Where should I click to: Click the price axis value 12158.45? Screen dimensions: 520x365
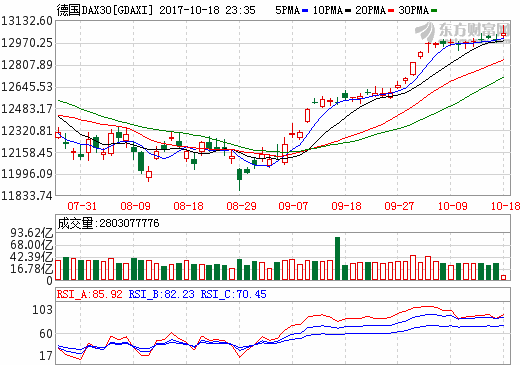point(27,153)
